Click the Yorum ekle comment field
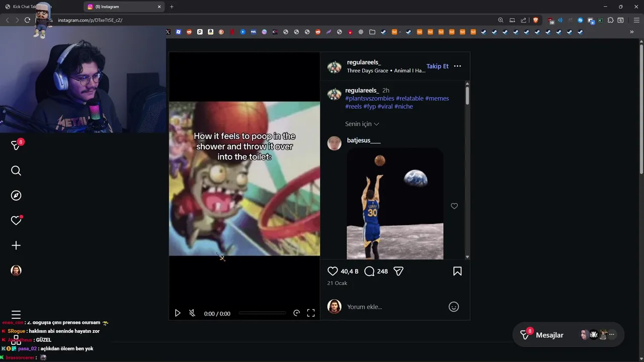The width and height of the screenshot is (644, 362). pyautogui.click(x=395, y=307)
